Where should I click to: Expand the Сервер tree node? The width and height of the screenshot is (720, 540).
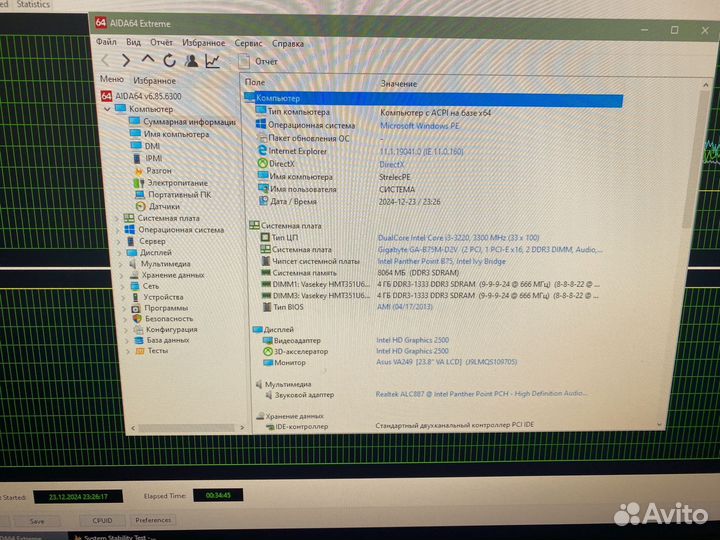pos(119,241)
